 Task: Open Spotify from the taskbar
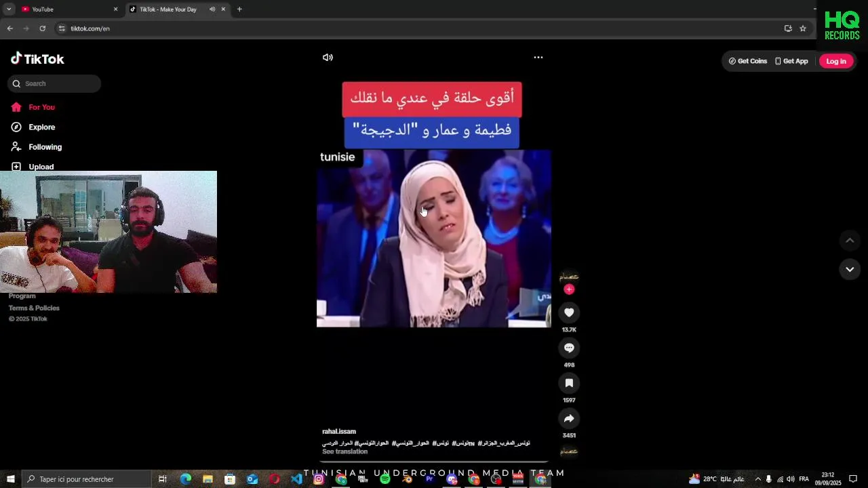(x=385, y=479)
